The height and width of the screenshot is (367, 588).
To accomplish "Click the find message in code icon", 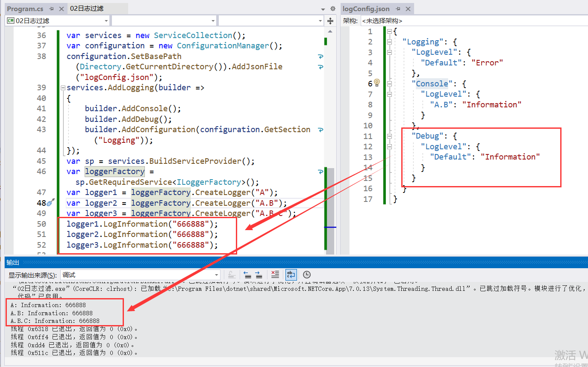I will pos(232,275).
